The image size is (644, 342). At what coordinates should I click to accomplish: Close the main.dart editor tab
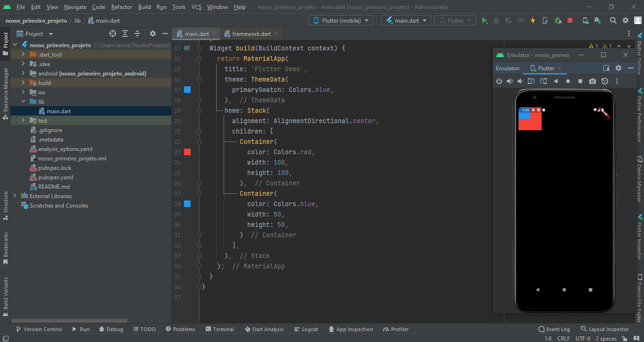[x=214, y=33]
